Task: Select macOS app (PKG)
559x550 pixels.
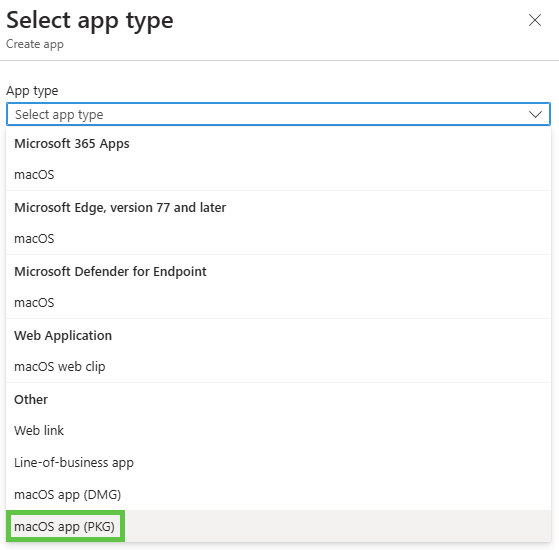Action: (278, 526)
